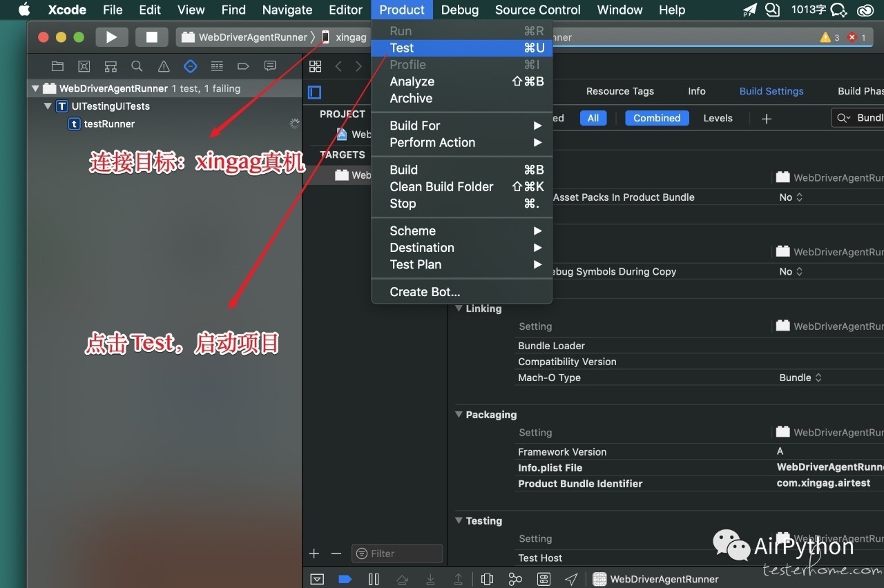The image size is (884, 588).
Task: Remove target with the minus button
Action: (x=336, y=553)
